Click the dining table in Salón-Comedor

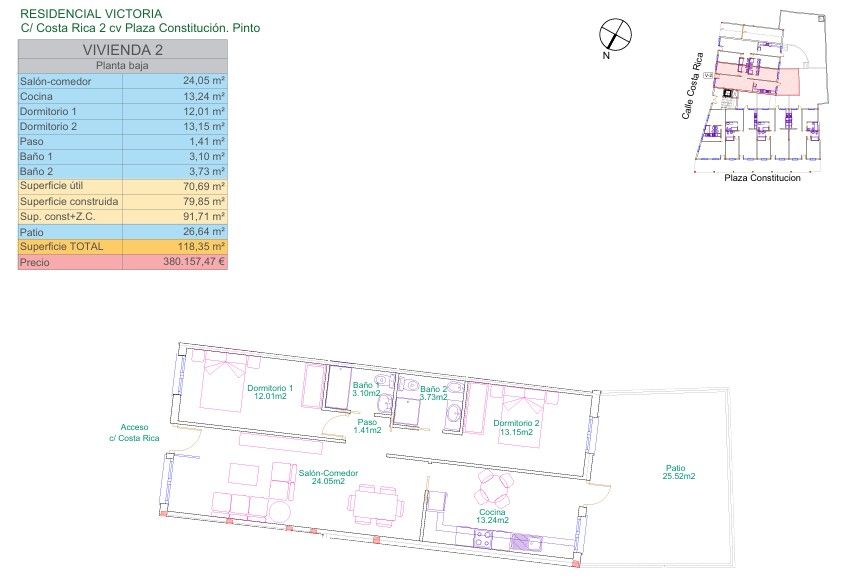(x=374, y=500)
